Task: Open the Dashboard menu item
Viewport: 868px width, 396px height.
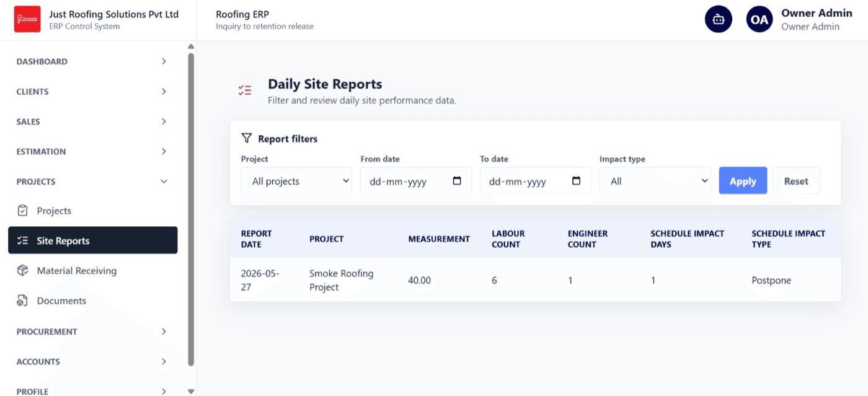Action: [x=92, y=61]
